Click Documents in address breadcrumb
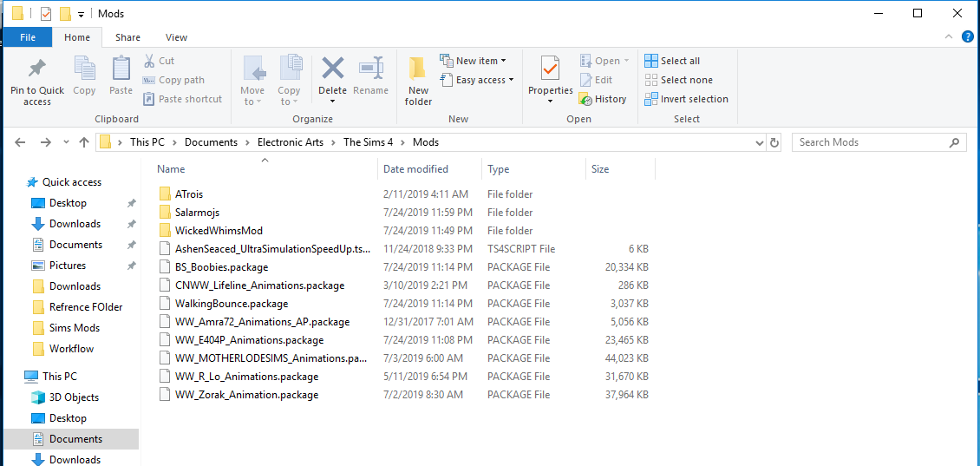The height and width of the screenshot is (466, 980). pyautogui.click(x=212, y=142)
